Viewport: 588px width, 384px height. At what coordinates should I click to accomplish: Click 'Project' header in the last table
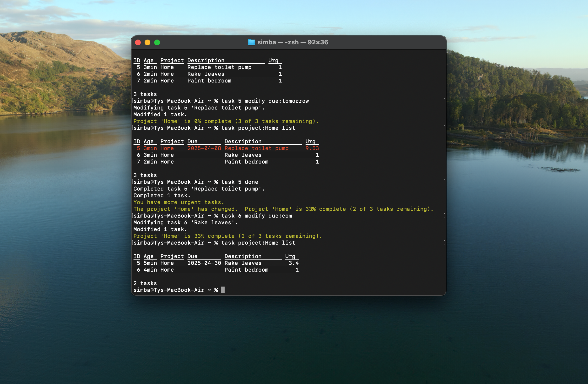(x=172, y=256)
